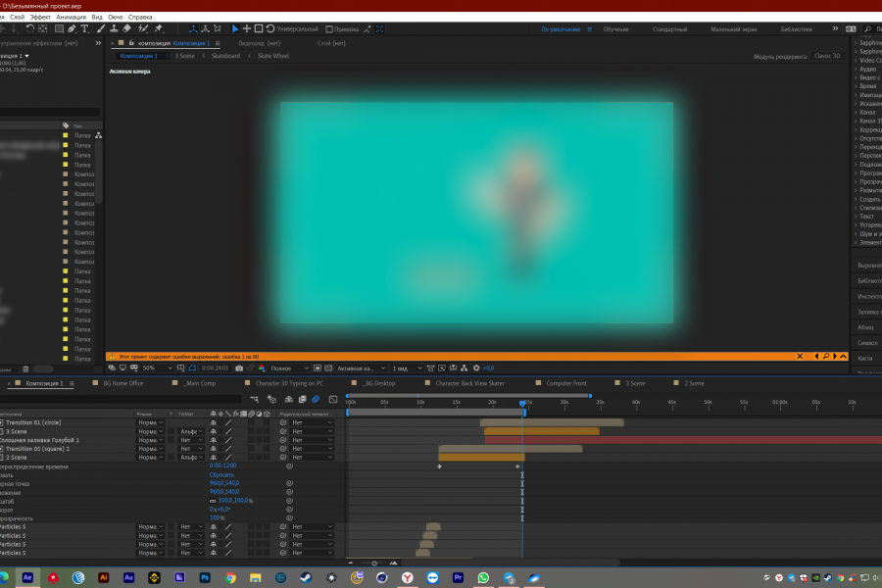This screenshot has width=882, height=588.
Task: Toggle quality switch for Сплошная заливка Голубой 1
Action: coord(228,440)
